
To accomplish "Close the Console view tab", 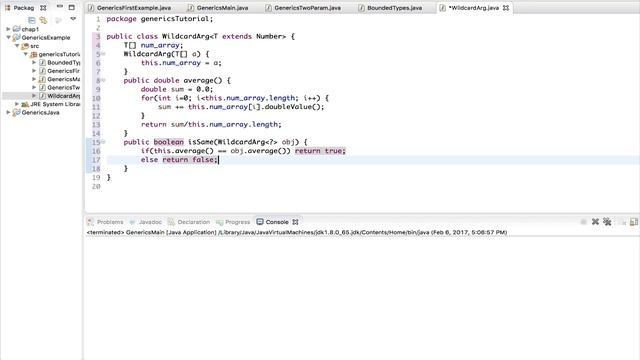I will pos(296,222).
